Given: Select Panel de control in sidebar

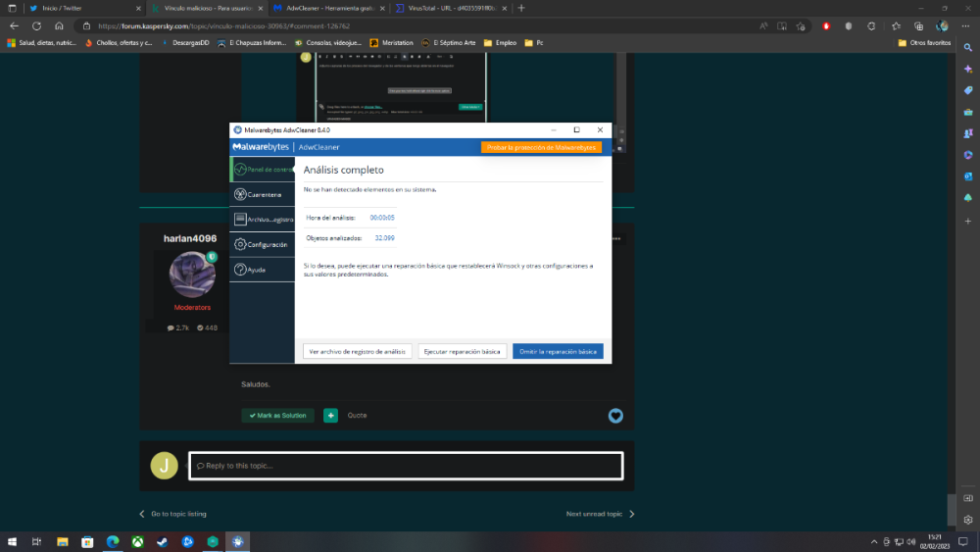Looking at the screenshot, I should coord(262,170).
